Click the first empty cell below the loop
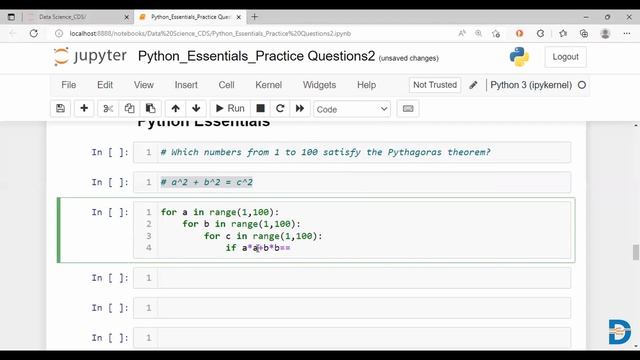The width and height of the screenshot is (640, 360). pos(352,278)
